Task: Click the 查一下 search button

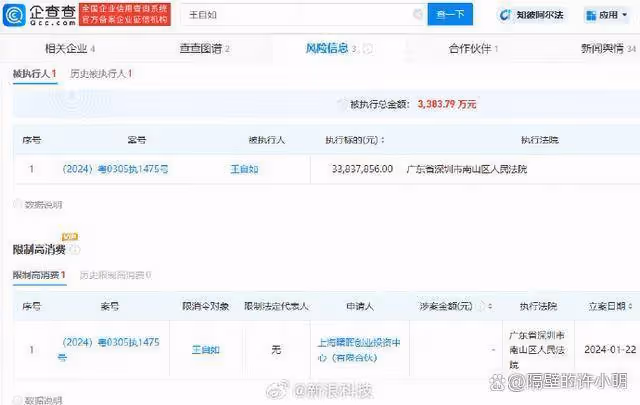Action: coord(450,14)
